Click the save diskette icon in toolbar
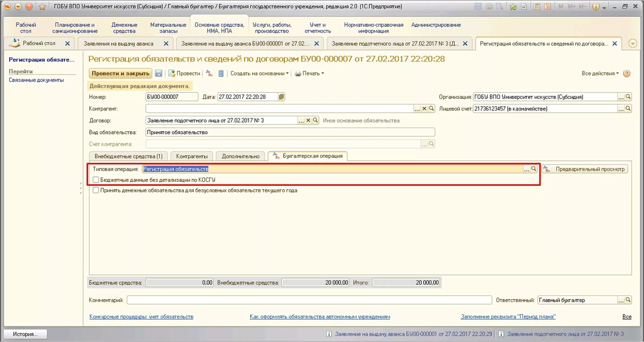 158,73
